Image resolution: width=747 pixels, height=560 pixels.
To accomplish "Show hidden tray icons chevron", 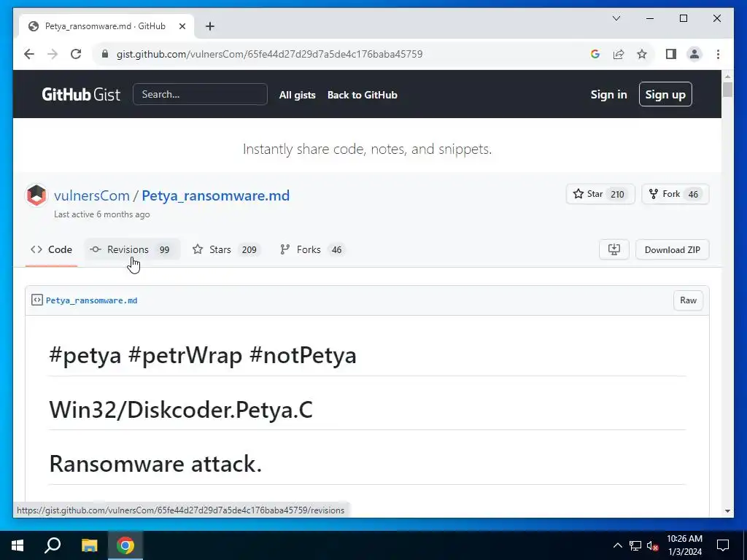I will tap(617, 545).
